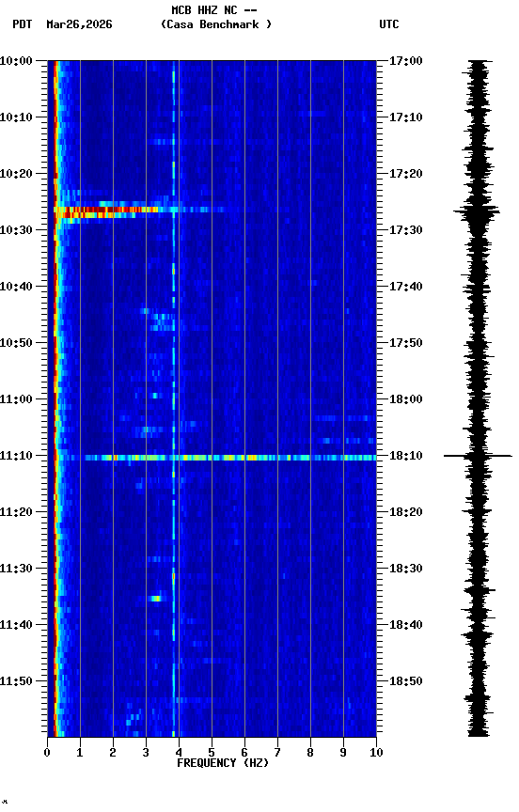Click the 9 Hz frequency axis tick

point(343,753)
